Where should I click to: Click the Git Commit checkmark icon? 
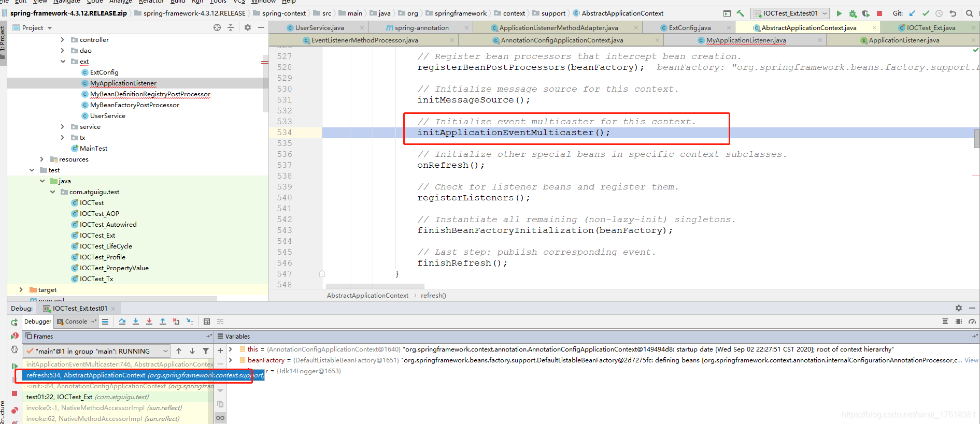[926, 13]
